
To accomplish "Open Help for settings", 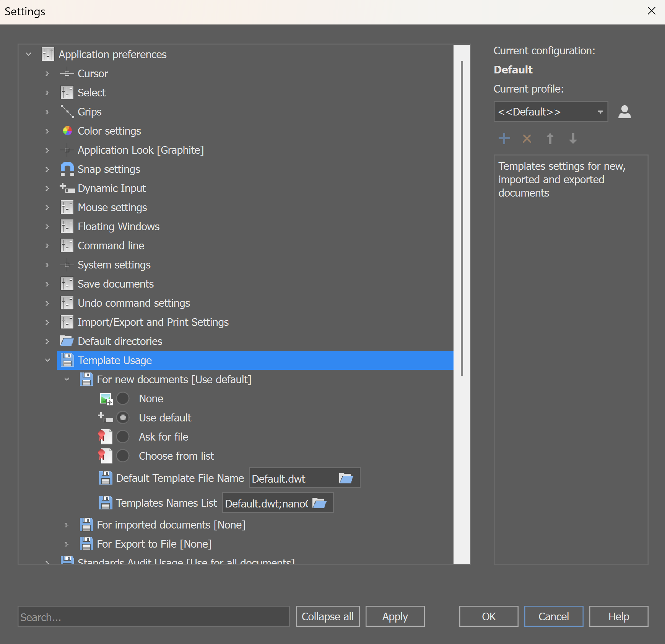I will click(x=619, y=616).
